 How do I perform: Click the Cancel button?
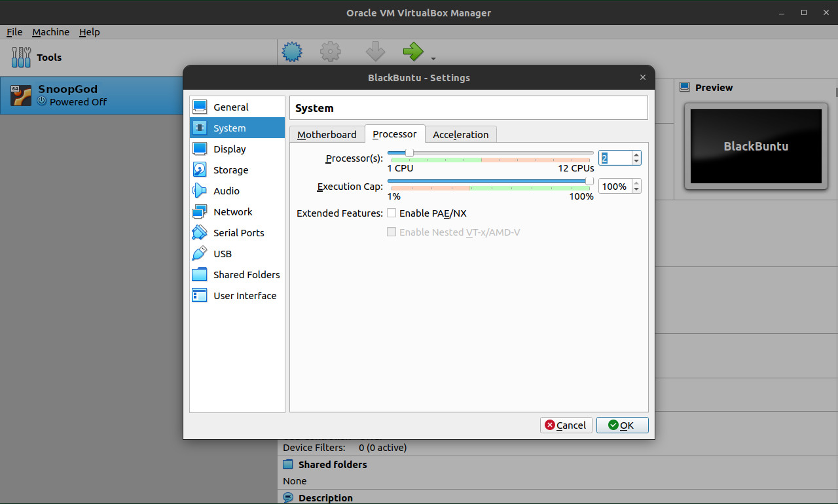click(566, 425)
